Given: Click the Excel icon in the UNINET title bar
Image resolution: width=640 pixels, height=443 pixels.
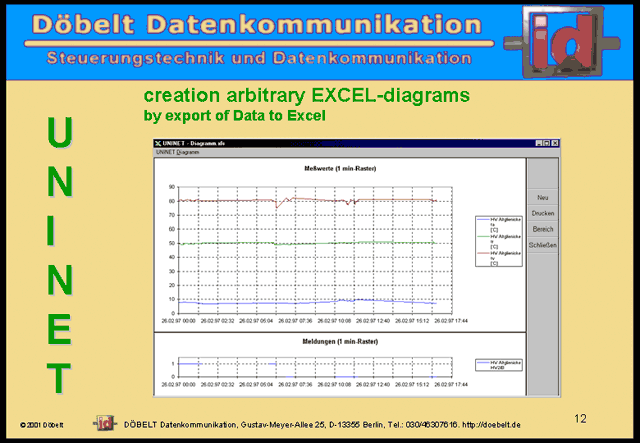Looking at the screenshot, I should [x=158, y=143].
